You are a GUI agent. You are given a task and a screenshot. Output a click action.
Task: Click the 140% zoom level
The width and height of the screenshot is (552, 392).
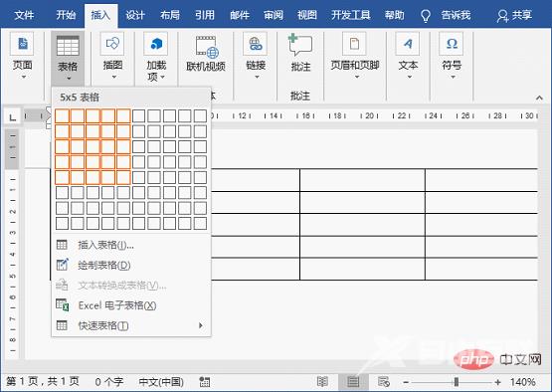pos(523,382)
